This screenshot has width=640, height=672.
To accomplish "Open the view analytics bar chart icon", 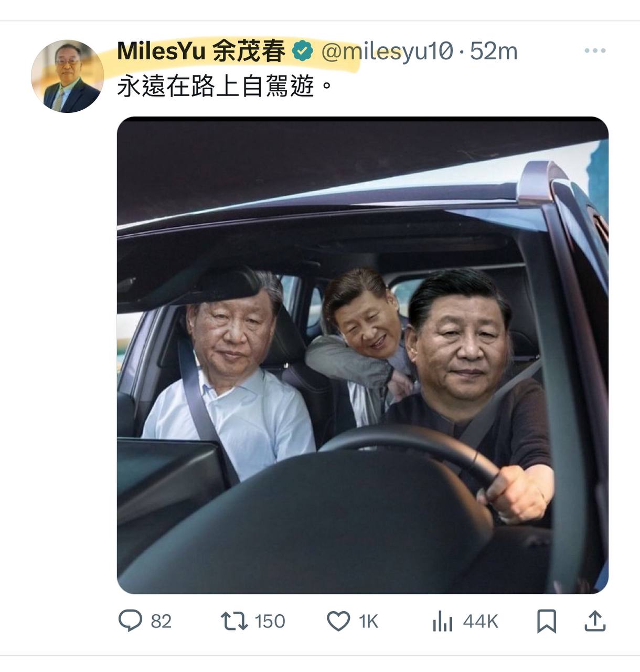I will [442, 622].
